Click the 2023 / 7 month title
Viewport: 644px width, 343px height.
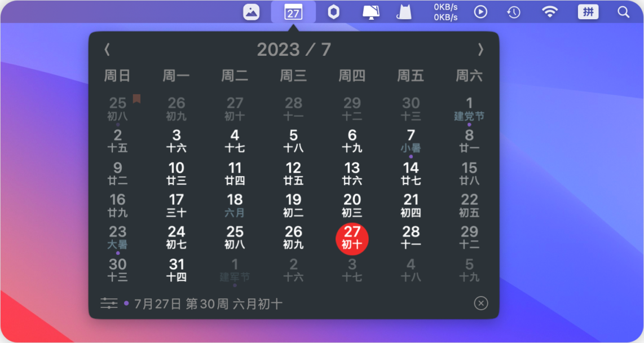point(294,50)
